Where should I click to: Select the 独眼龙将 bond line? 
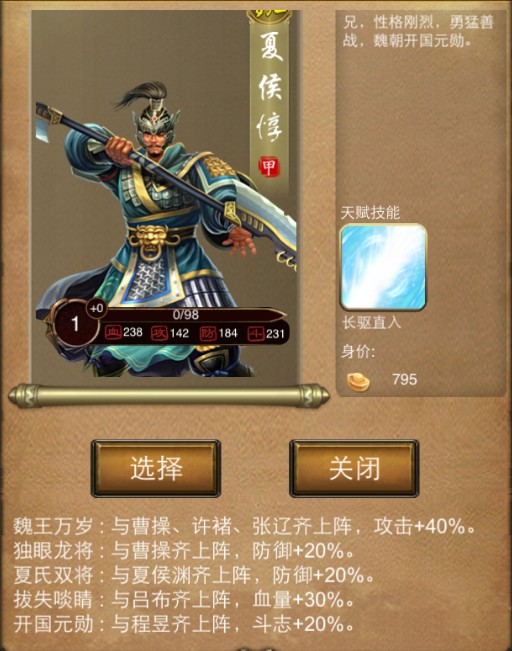[184, 551]
